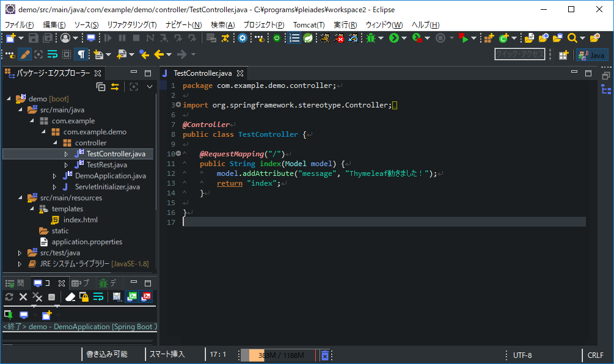Image resolution: width=614 pixels, height=364 pixels.
Task: Run garbage collector trash icon
Action: pos(325,355)
